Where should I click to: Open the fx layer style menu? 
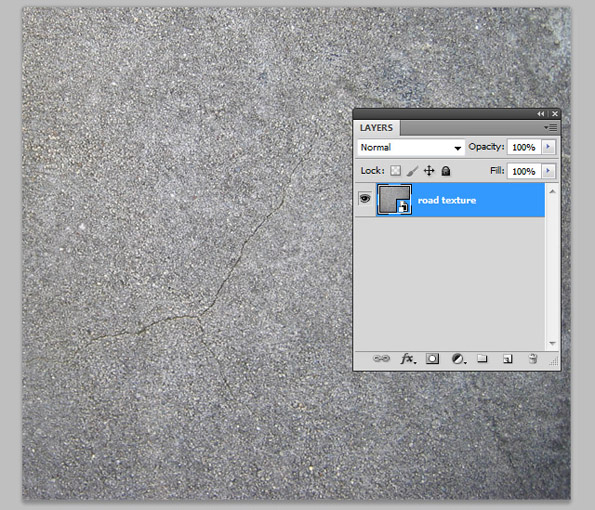tap(408, 359)
